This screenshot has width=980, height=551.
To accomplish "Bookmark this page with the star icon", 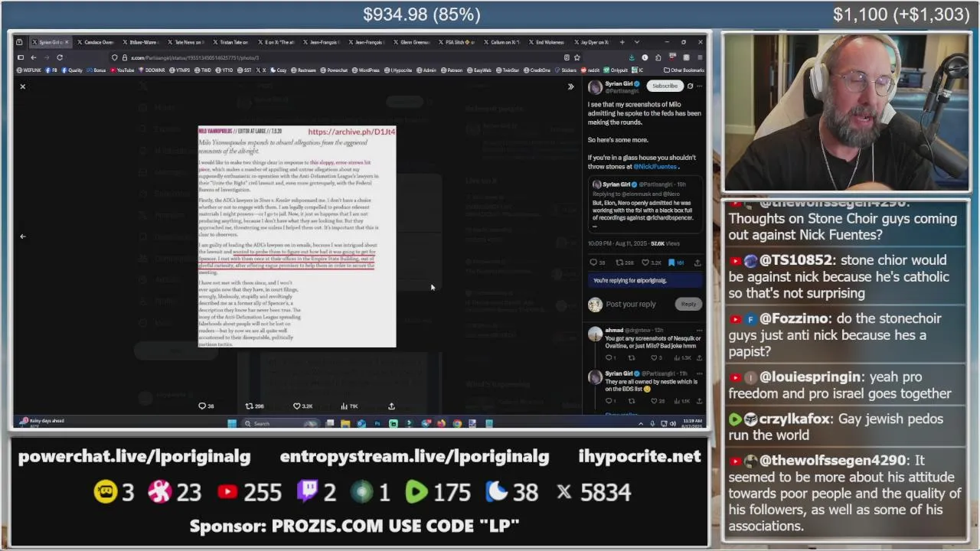I will 577,57.
